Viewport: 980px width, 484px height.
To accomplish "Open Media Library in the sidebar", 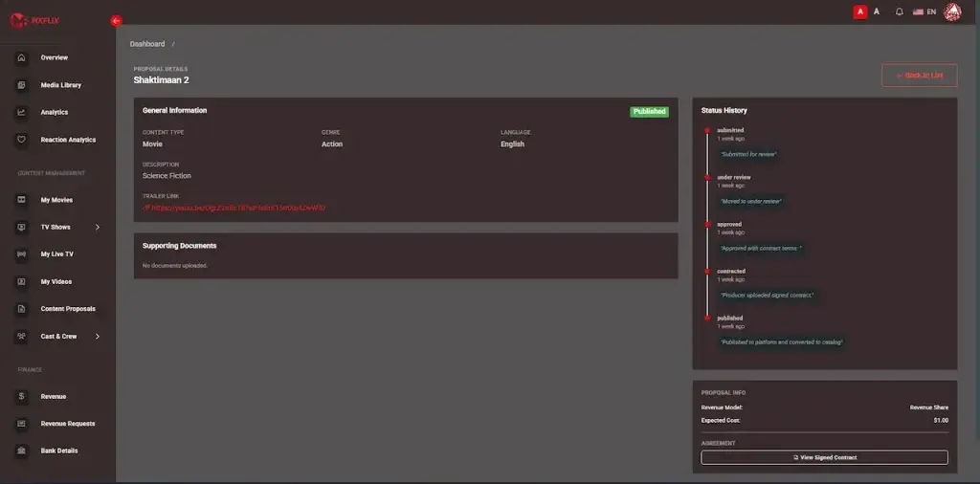I will coord(61,85).
